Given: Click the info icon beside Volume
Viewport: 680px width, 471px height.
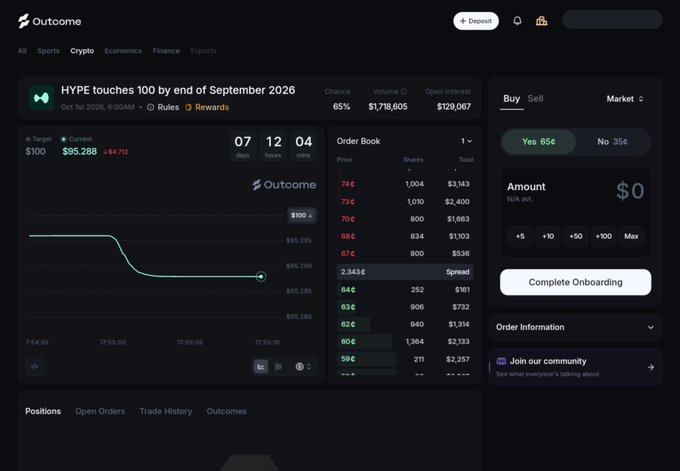Looking at the screenshot, I should (404, 92).
